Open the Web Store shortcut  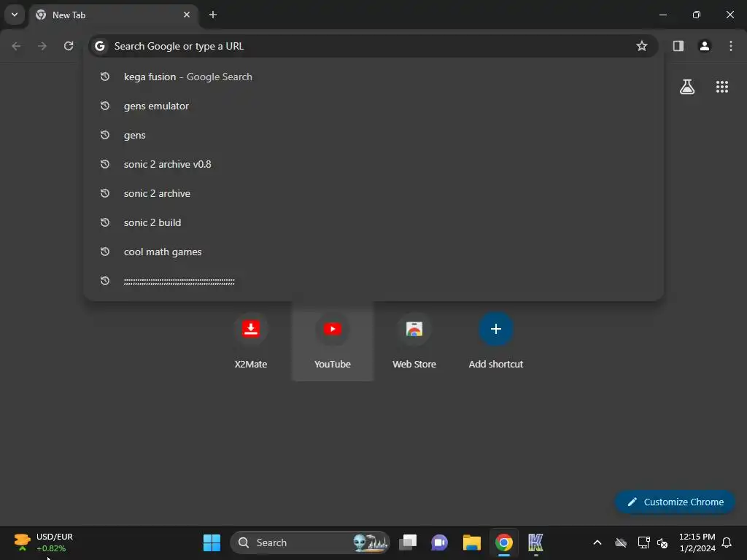pos(414,341)
